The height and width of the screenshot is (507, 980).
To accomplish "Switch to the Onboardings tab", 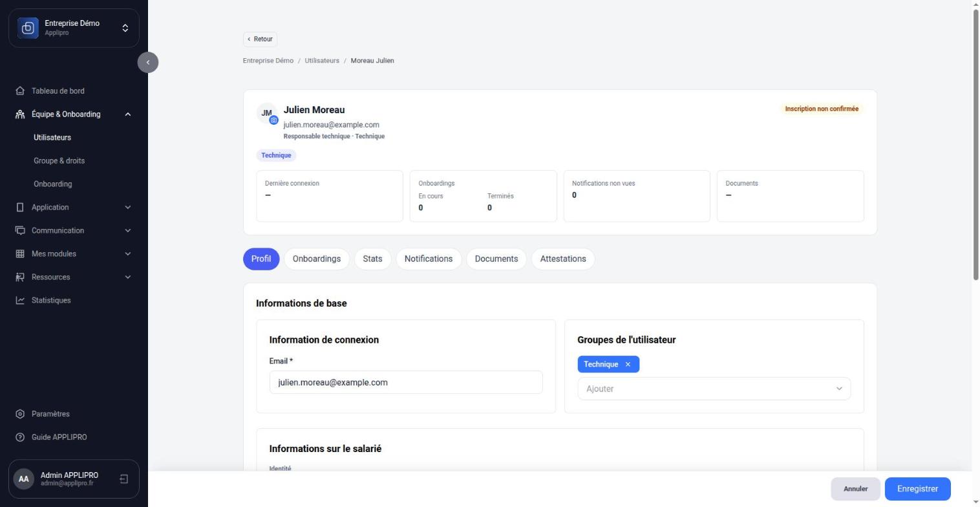I will pos(317,259).
